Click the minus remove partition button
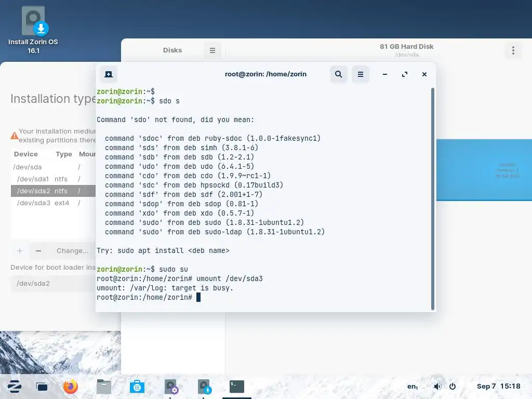Viewport: 532px width, 399px height. [x=38, y=251]
